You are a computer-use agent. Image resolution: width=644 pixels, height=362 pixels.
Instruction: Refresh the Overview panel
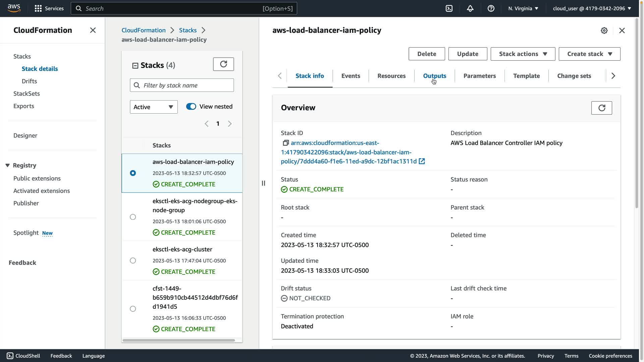601,108
